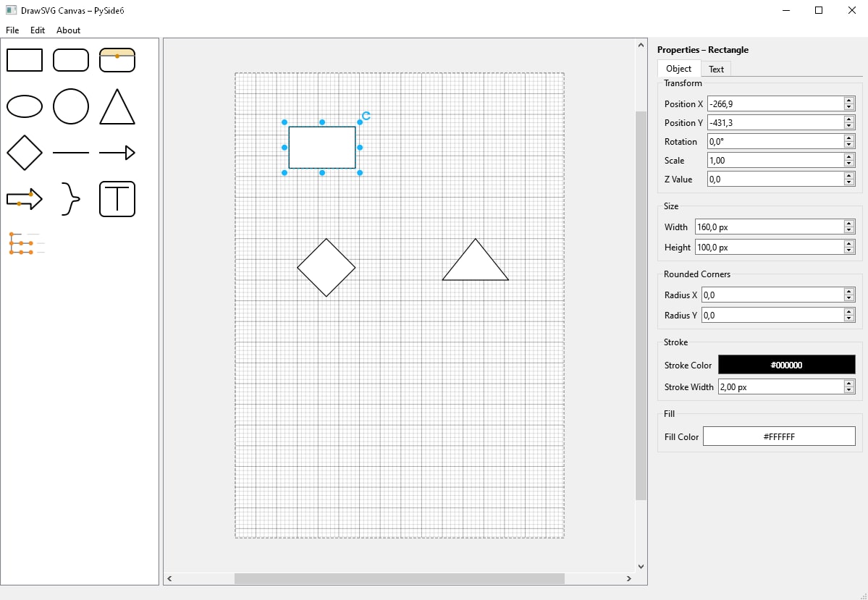Viewport: 868px width, 600px height.
Task: Select the Ellipse tool
Action: coord(25,106)
